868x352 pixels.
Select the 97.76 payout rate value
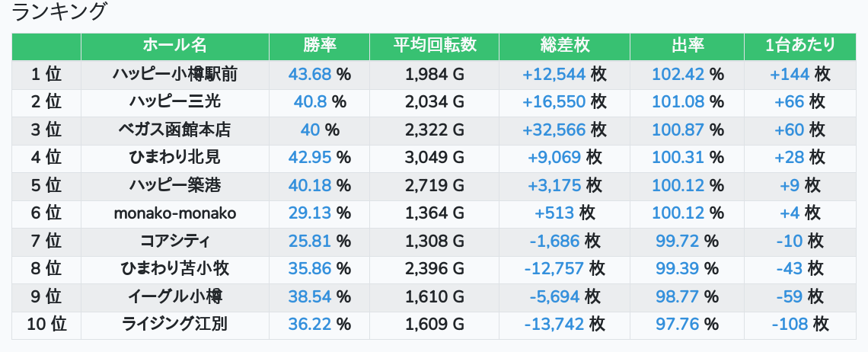[678, 325]
